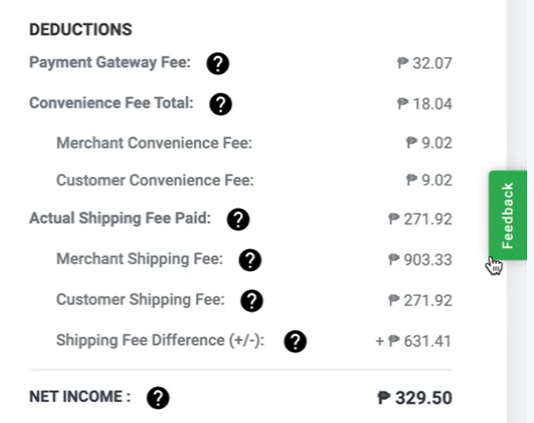The width and height of the screenshot is (534, 423).
Task: Click Merchant Shipping Fee question mark
Action: tap(250, 260)
